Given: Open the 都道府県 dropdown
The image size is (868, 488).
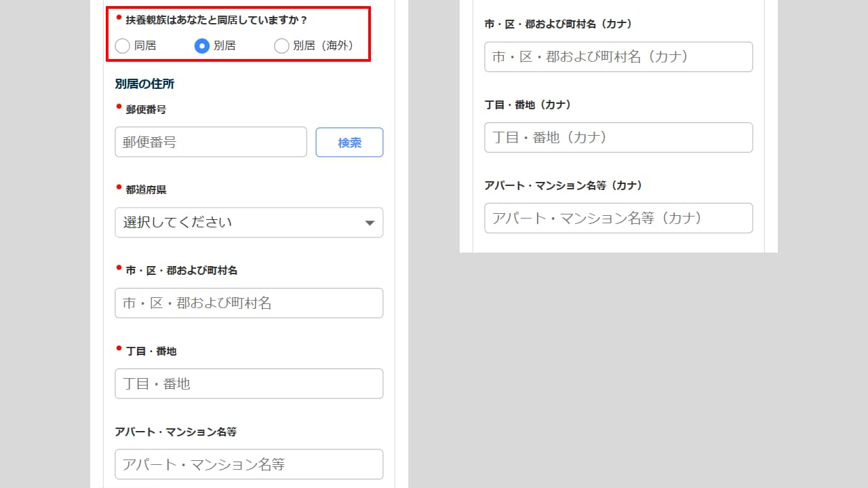Looking at the screenshot, I should pyautogui.click(x=249, y=223).
